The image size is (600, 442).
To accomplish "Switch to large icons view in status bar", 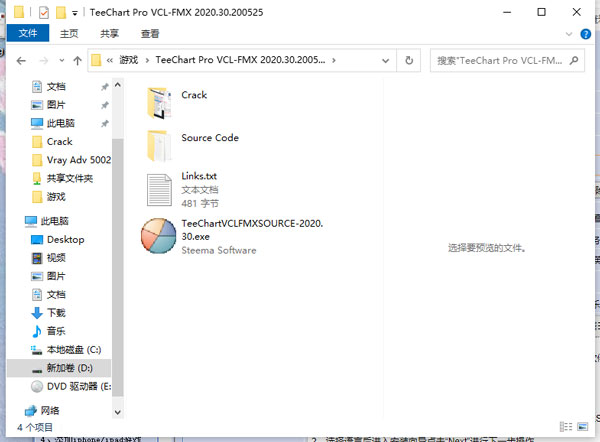I will pos(582,427).
